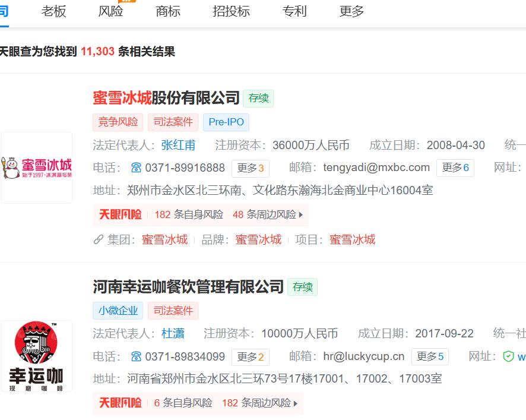
Task: Open the 专利 tab
Action: click(x=294, y=11)
